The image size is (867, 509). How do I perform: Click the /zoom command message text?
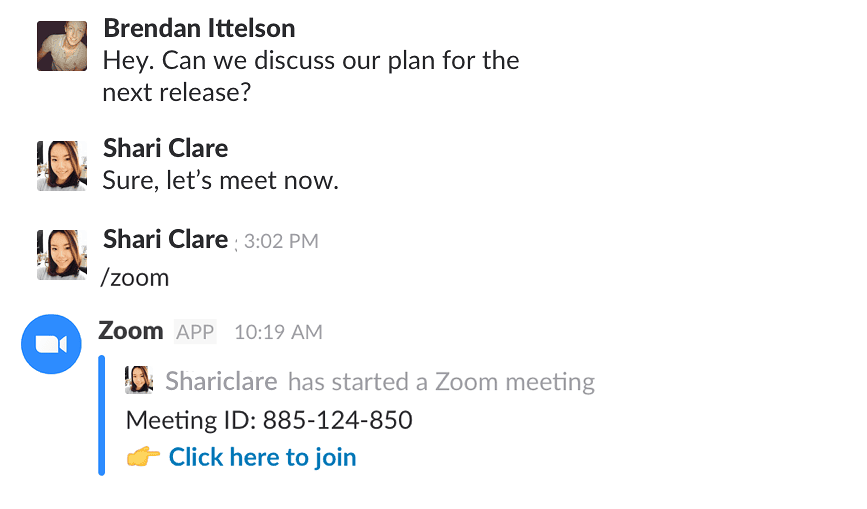point(135,277)
